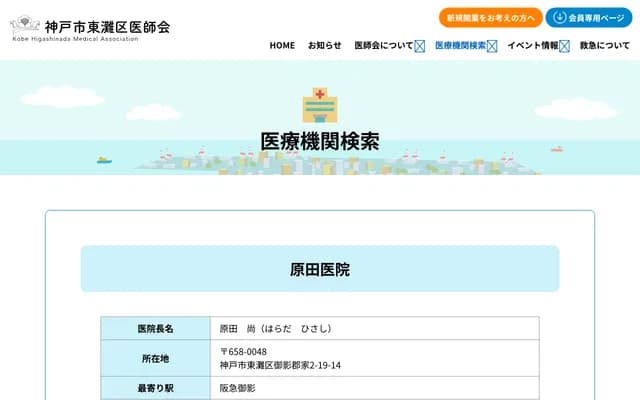Click the hospital building icon above 医療機関検索
The width and height of the screenshot is (640, 400).
tap(320, 103)
